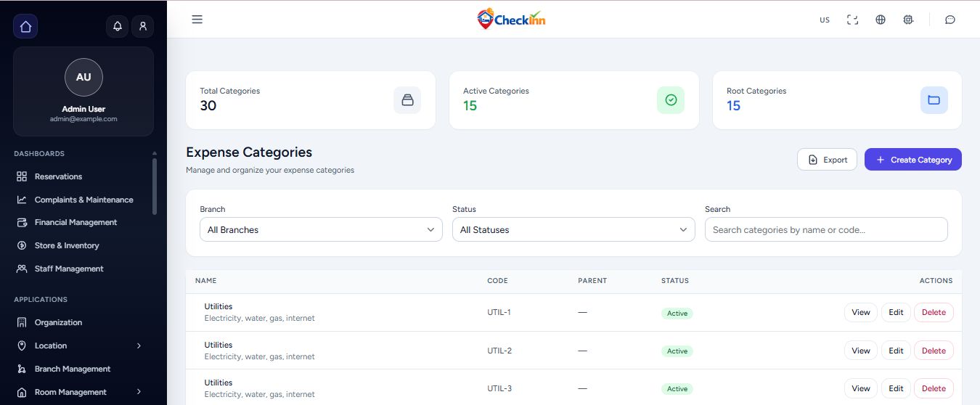Click the Active Categories checkmark icon
This screenshot has height=405, width=980.
tap(671, 100)
